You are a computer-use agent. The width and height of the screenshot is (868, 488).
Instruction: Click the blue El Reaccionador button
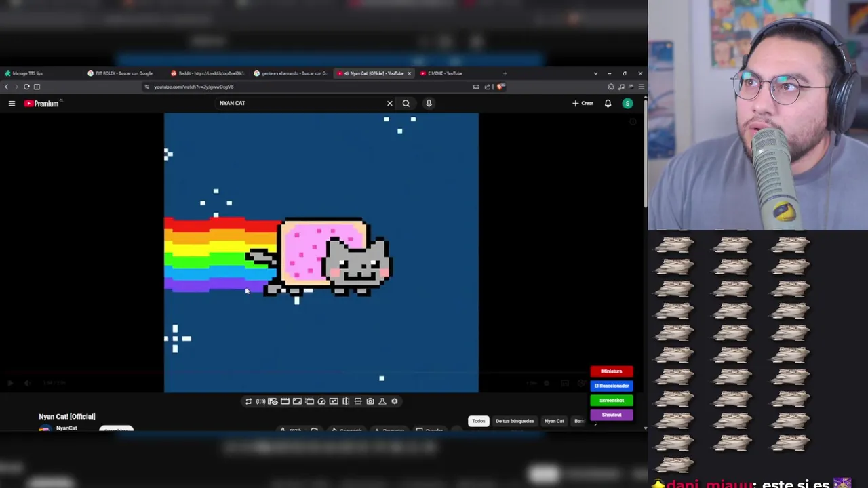pos(612,386)
